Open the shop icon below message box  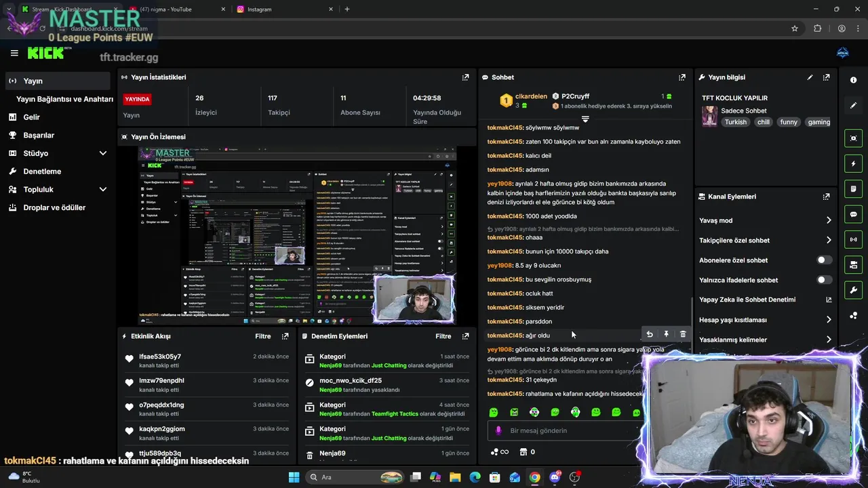pos(524,452)
